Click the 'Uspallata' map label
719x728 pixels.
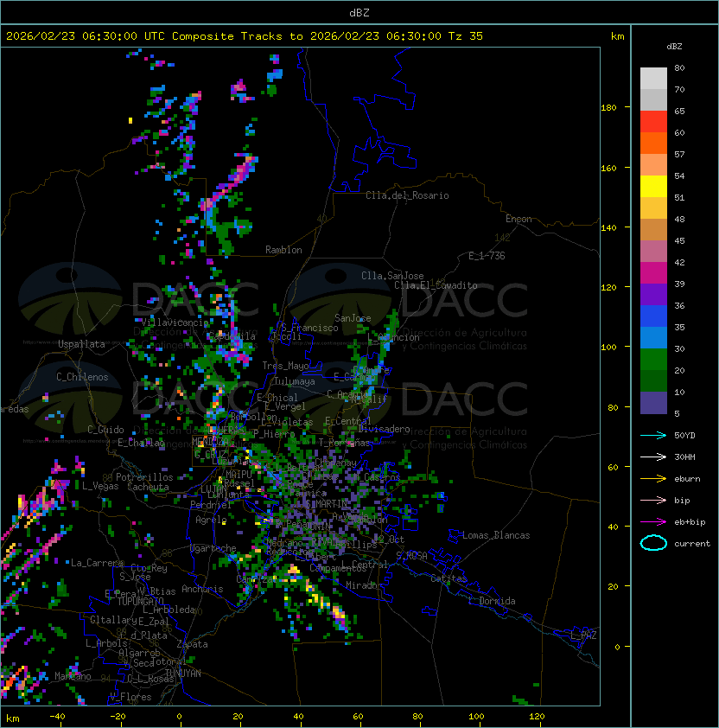[x=81, y=344]
